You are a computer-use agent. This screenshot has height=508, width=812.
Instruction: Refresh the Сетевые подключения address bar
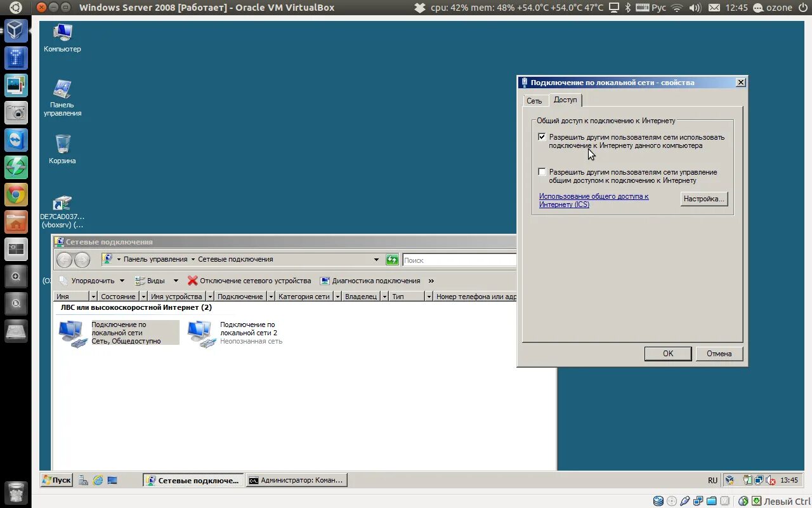[x=392, y=260]
